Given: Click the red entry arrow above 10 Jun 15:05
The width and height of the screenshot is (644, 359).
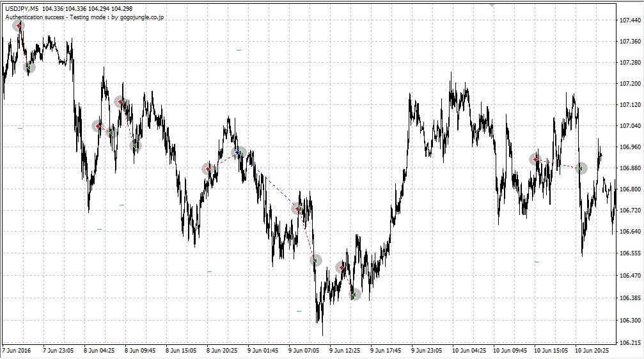Looking at the screenshot, I should click(535, 159).
